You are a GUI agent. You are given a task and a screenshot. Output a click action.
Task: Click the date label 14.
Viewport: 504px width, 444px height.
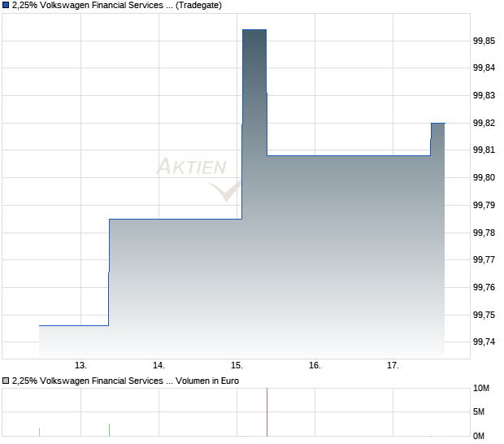159,366
